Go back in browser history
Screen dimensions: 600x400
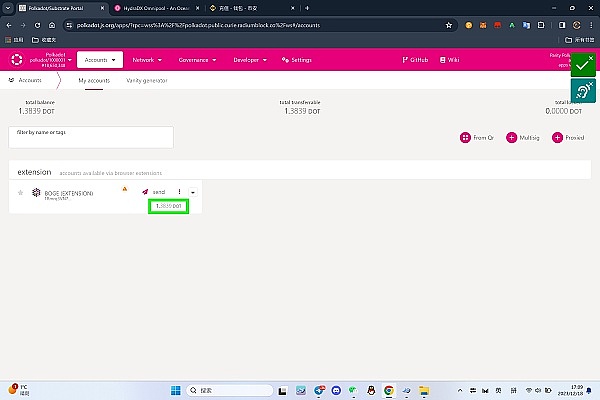[x=9, y=25]
